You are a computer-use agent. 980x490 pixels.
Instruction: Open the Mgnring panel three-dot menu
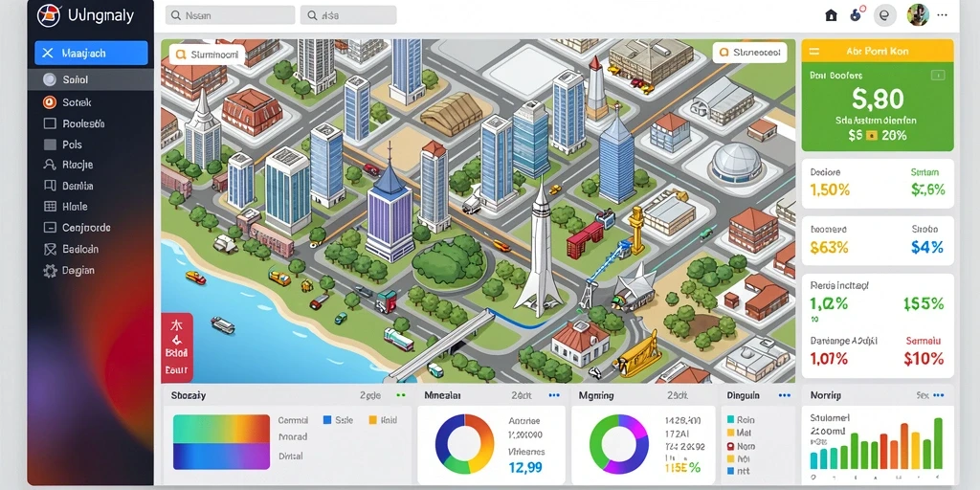707,395
